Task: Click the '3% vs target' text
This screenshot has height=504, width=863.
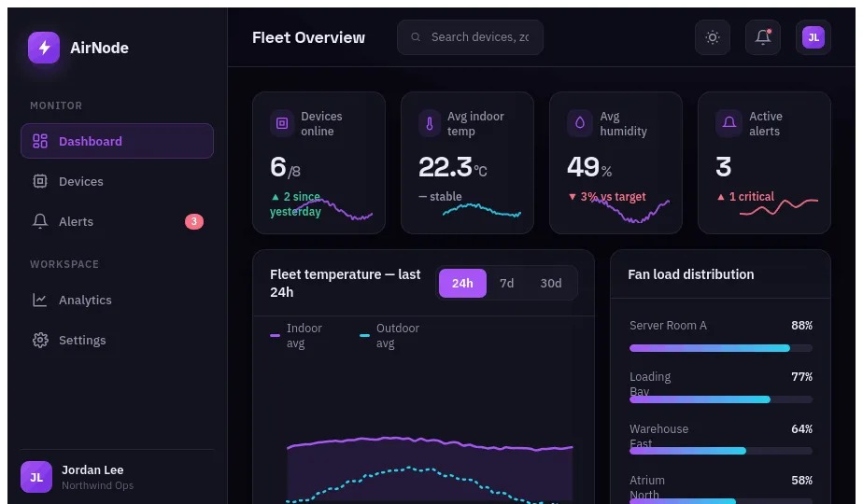Action: [x=606, y=196]
